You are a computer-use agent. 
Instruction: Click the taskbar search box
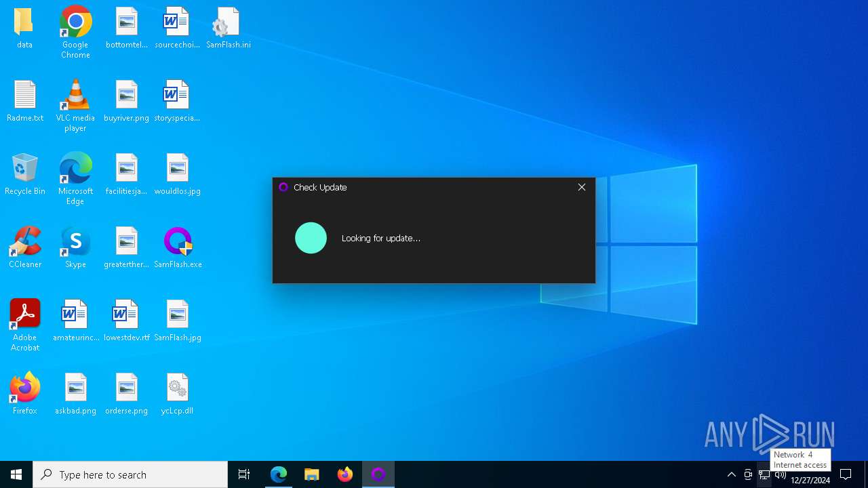click(130, 474)
